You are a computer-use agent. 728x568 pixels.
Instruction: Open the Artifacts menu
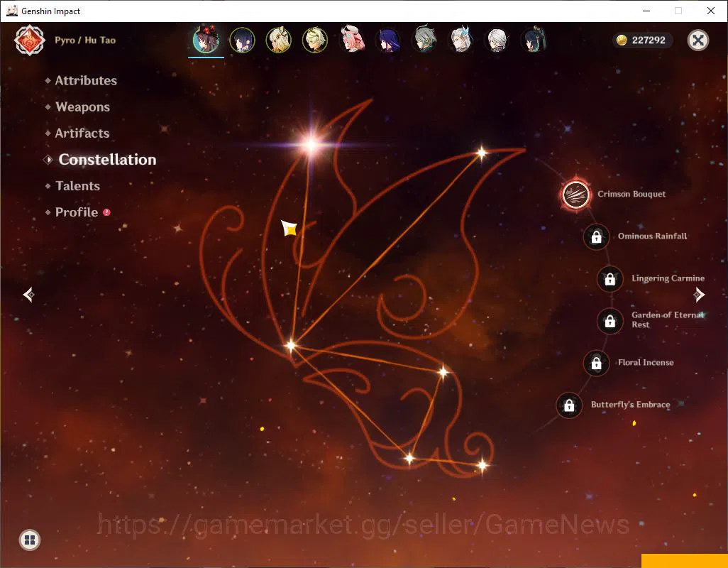(82, 133)
